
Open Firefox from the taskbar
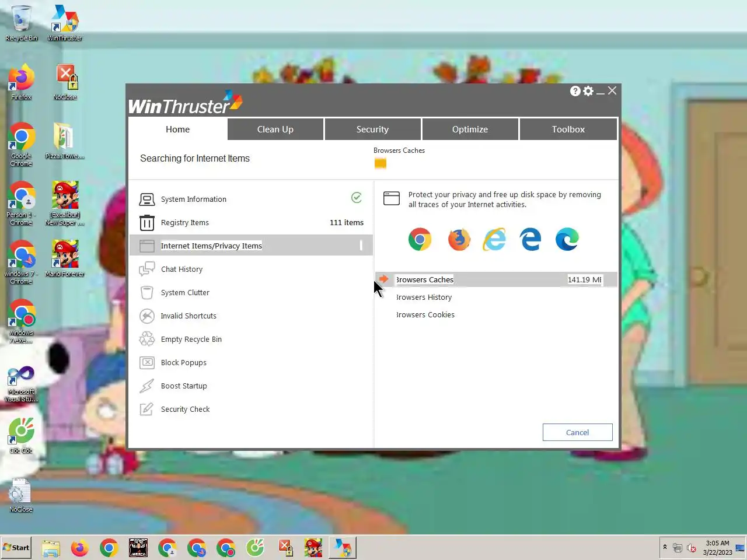[80, 548]
